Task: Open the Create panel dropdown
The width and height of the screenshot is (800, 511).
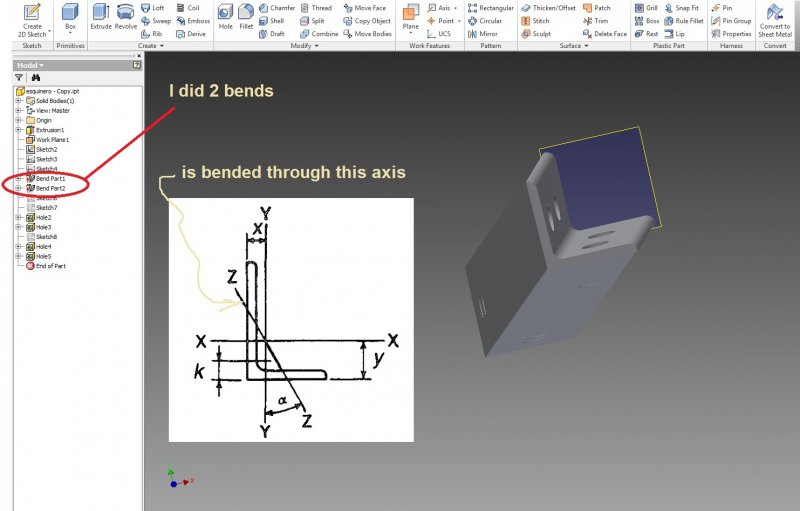Action: click(151, 45)
